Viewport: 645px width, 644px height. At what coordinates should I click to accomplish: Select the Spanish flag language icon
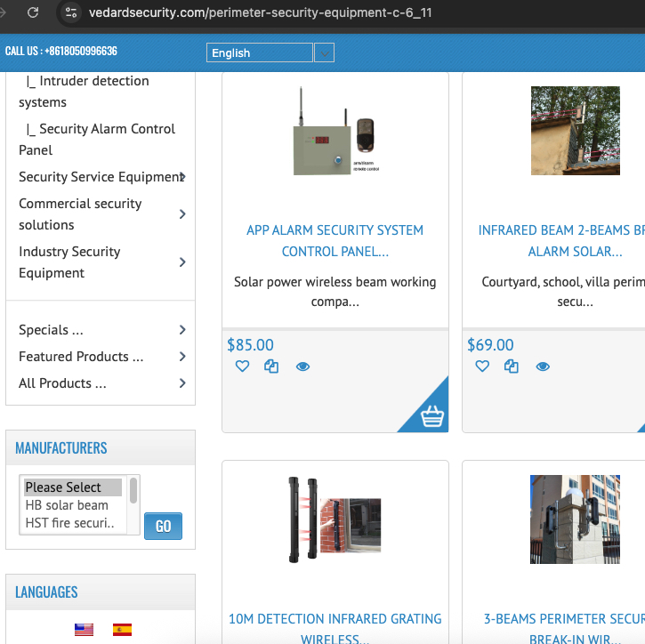(x=122, y=630)
